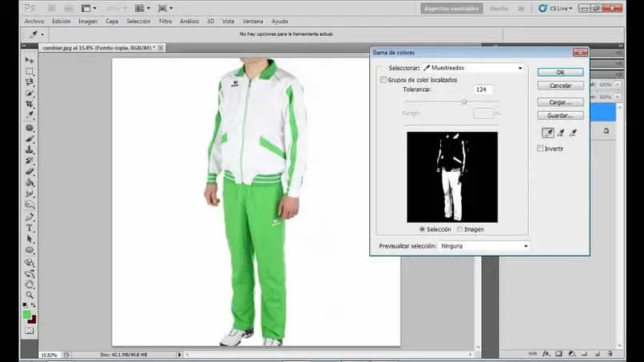Open the Seleccionar dropdown showing Muestreados
Image resolution: width=644 pixels, height=362 pixels.
473,69
